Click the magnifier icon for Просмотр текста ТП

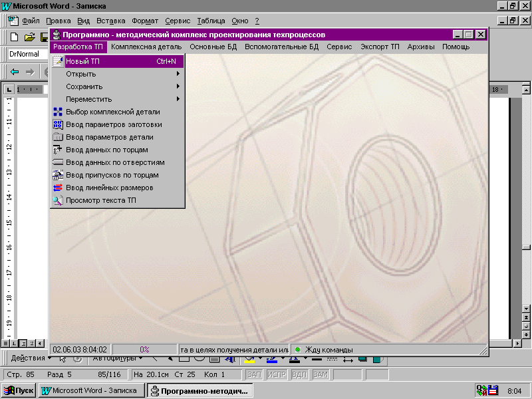57,200
